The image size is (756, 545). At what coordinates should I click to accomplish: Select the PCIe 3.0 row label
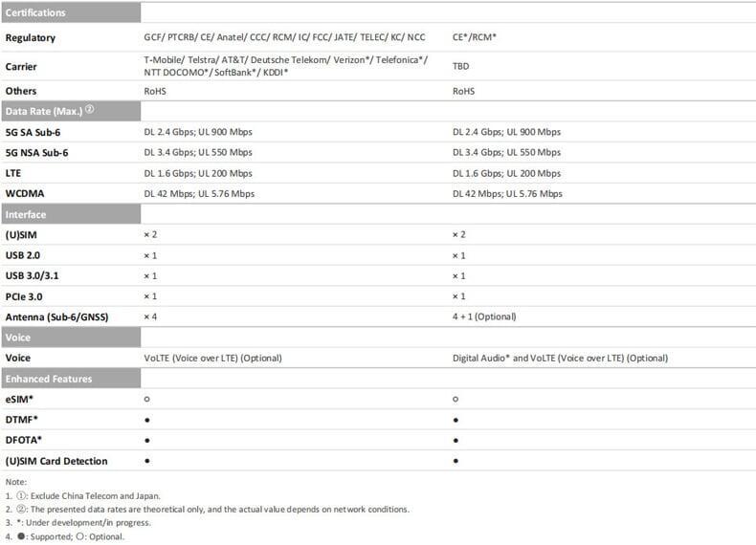(x=24, y=296)
